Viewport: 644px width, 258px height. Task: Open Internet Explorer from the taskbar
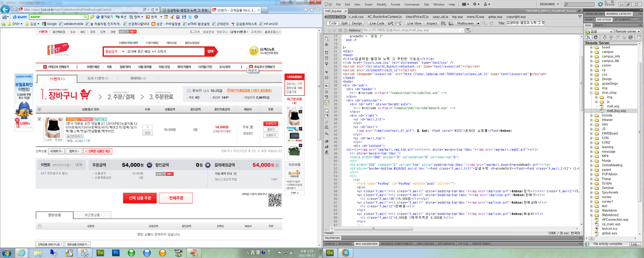click(22, 253)
